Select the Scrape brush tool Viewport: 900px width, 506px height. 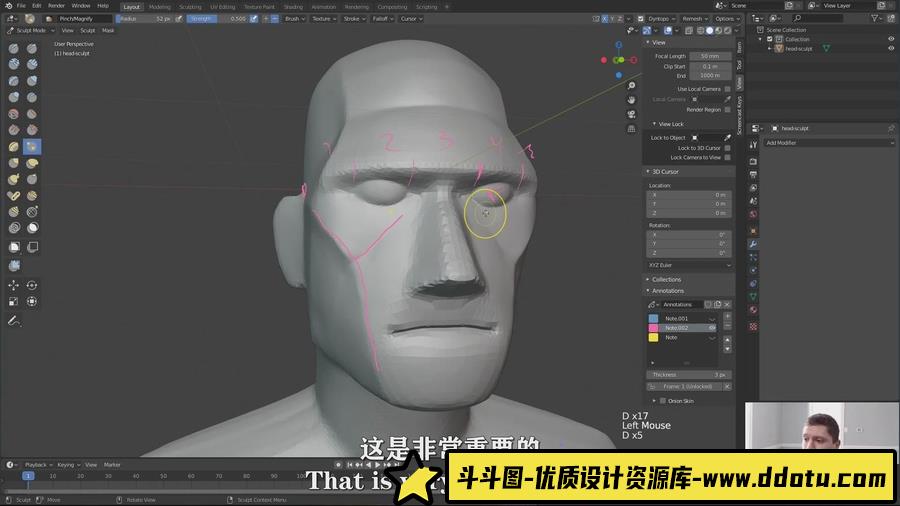click(32, 130)
